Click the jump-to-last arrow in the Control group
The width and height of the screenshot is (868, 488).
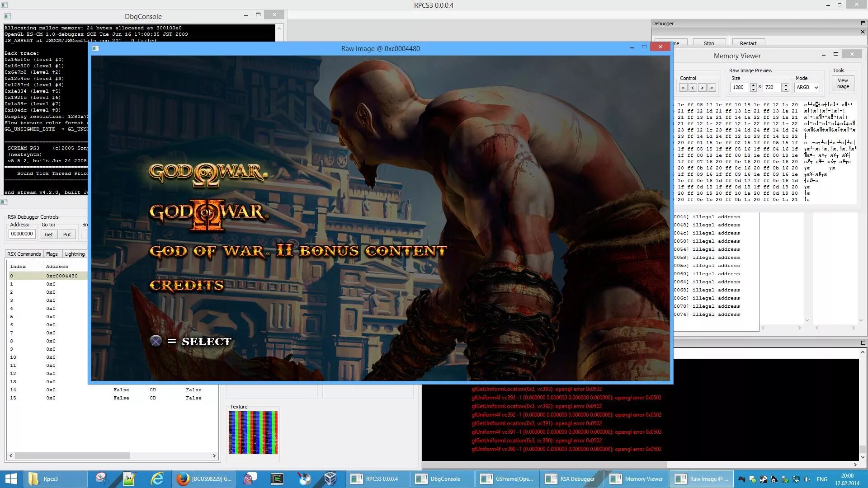(712, 88)
